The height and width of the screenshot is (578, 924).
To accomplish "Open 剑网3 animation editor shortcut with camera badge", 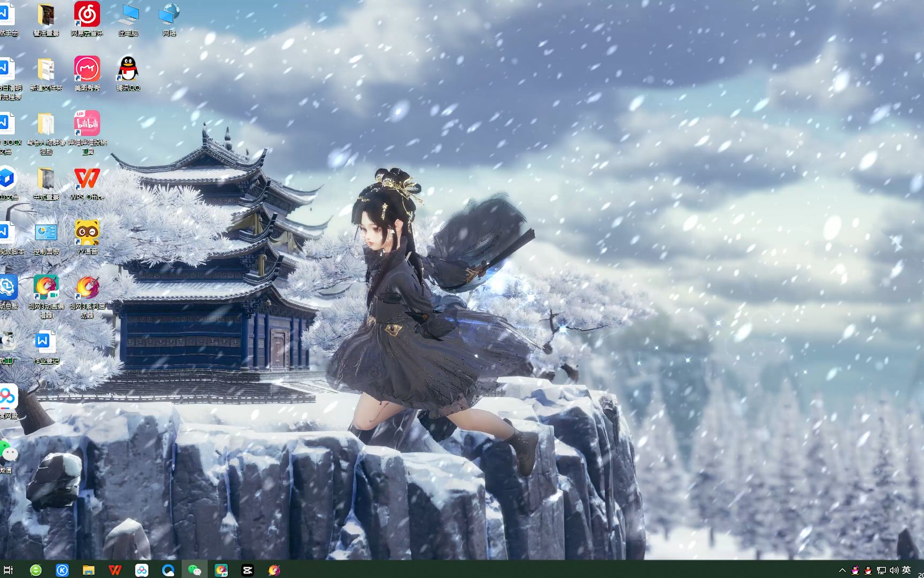I will pyautogui.click(x=46, y=296).
